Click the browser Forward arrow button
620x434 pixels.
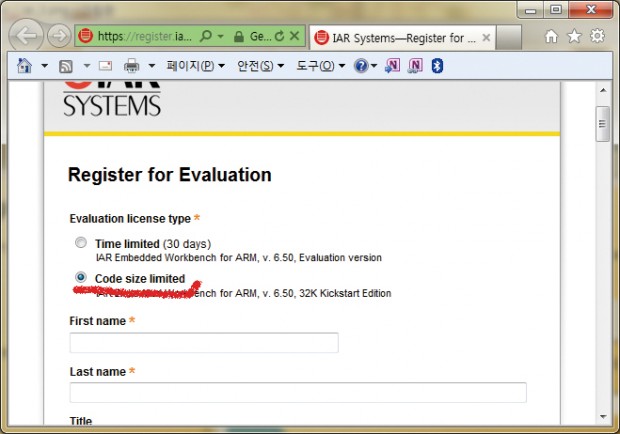pyautogui.click(x=59, y=36)
